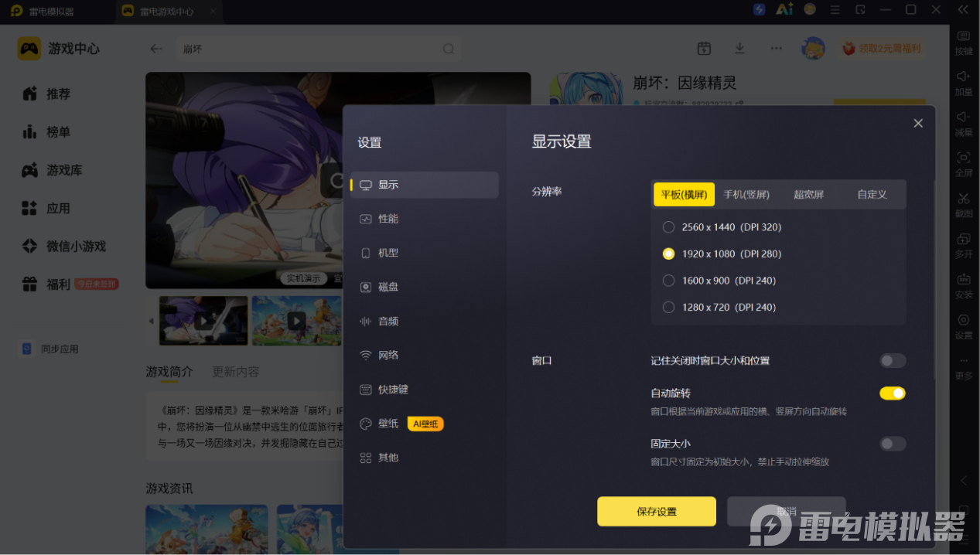Click the thumbnail strip left arrow
This screenshot has width=980, height=555.
click(151, 320)
